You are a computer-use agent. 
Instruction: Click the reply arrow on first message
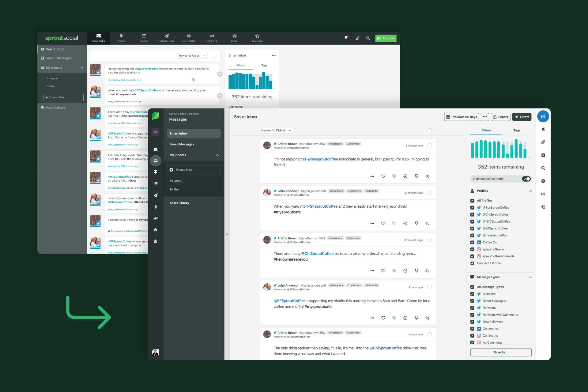tap(427, 176)
